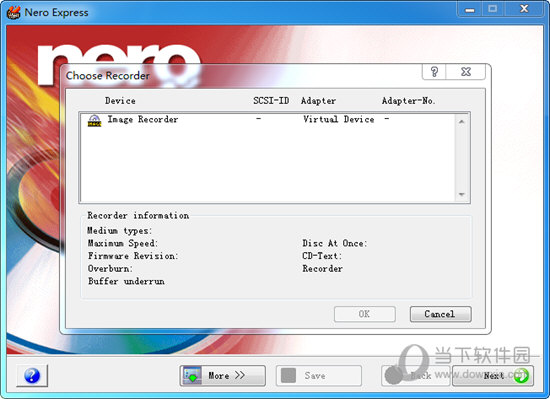The height and width of the screenshot is (399, 550).
Task: Click the Cancel button
Action: tap(440, 314)
